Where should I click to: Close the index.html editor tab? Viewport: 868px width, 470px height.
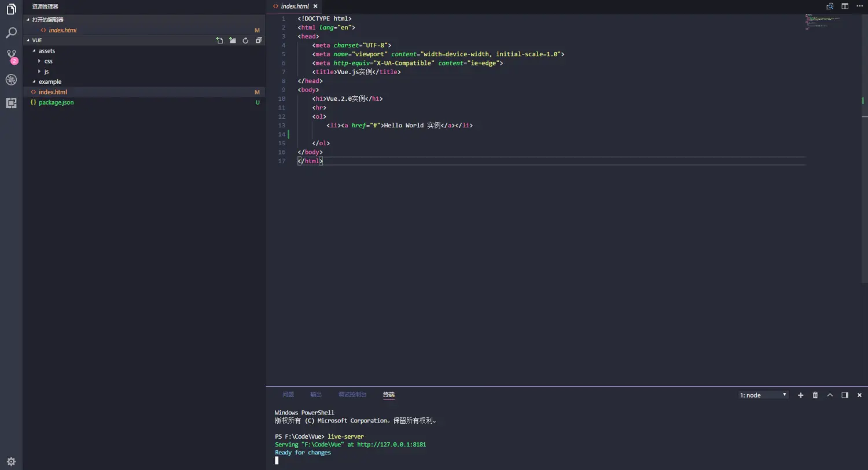point(315,6)
